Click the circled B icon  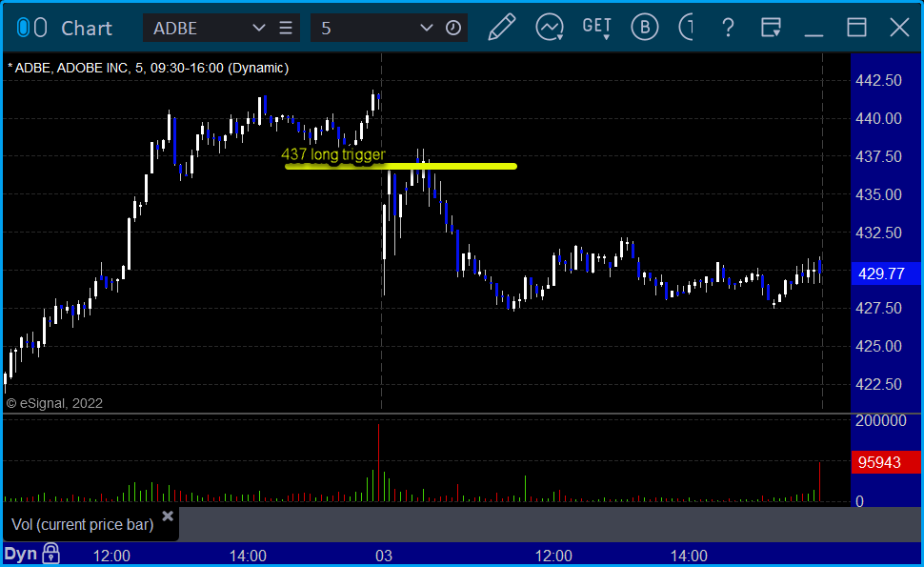[x=645, y=27]
